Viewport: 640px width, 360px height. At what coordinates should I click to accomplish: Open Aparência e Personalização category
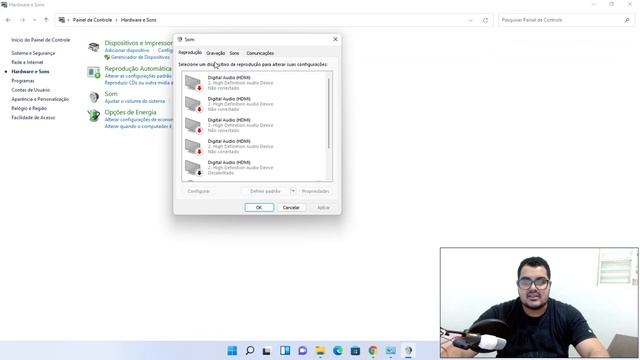(40, 99)
